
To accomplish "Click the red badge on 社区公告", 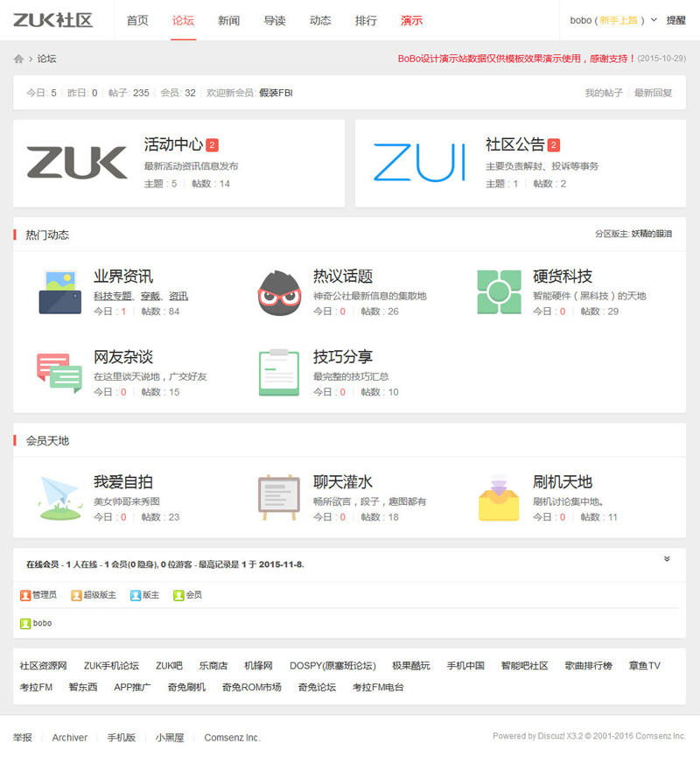I will point(554,144).
